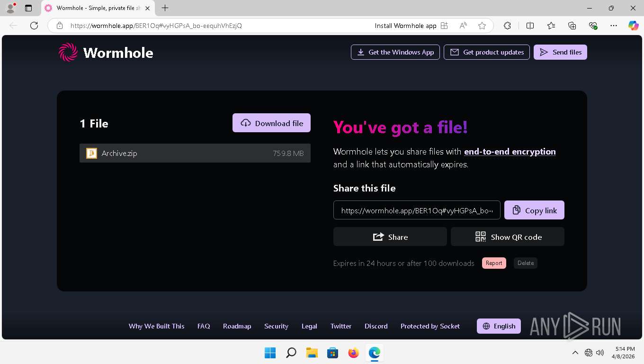Open browser Extensions icon
The width and height of the screenshot is (644, 364).
(x=507, y=26)
